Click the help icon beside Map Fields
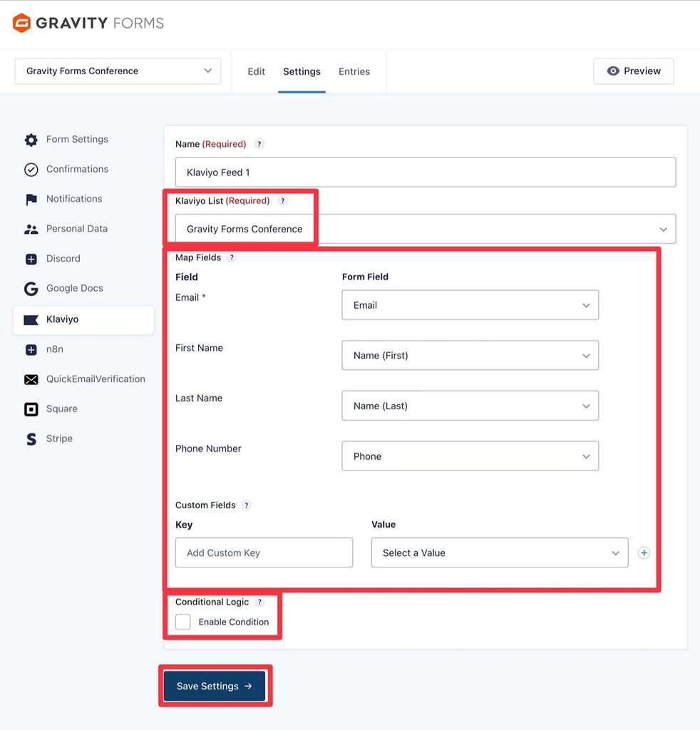The image size is (700, 730). [232, 257]
